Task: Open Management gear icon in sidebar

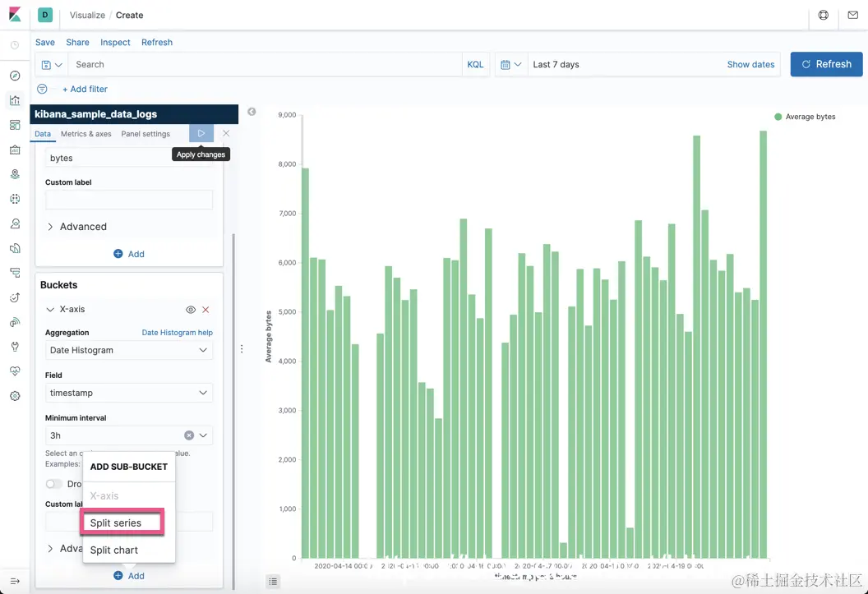Action: click(15, 396)
